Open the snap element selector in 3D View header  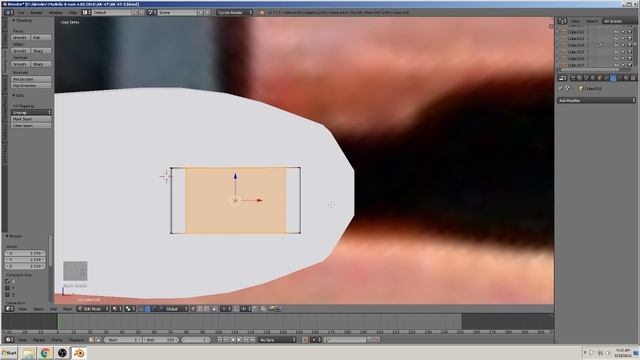[x=245, y=309]
